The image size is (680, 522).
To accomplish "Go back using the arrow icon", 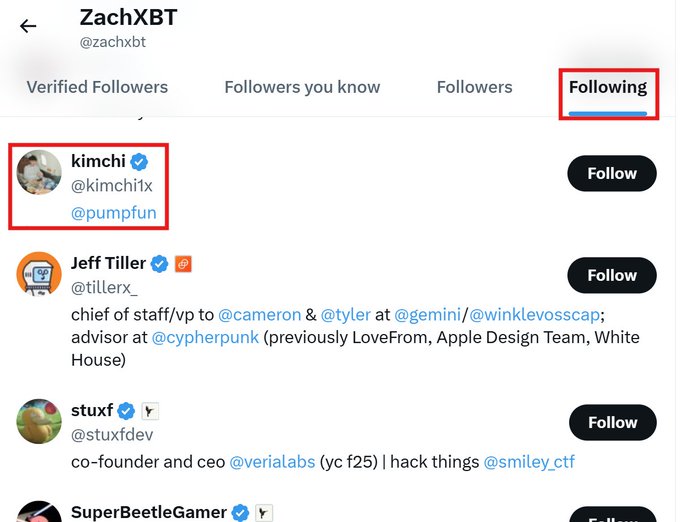I will click(28, 26).
